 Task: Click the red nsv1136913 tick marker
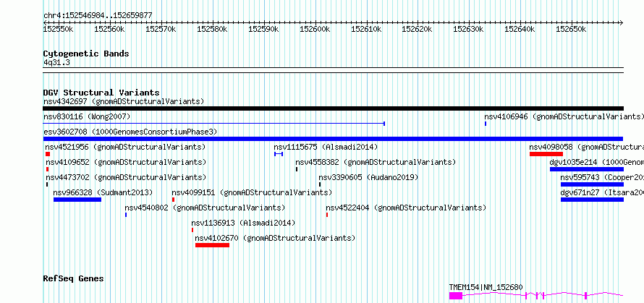192,230
